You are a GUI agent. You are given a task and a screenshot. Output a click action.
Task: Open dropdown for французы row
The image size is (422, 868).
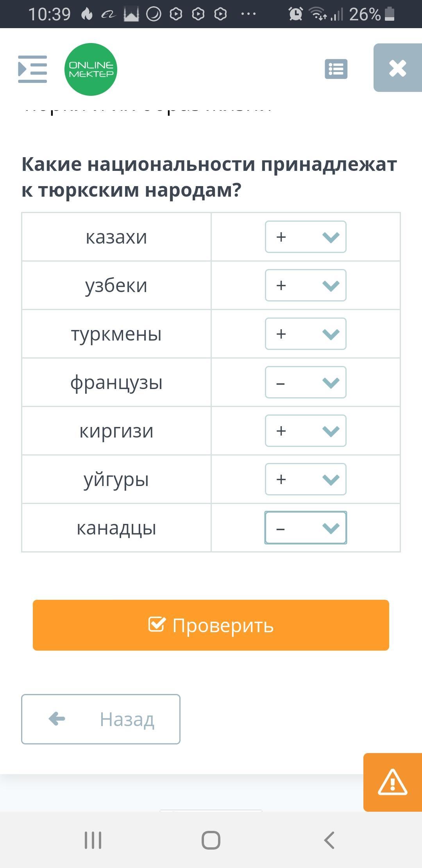point(306,382)
